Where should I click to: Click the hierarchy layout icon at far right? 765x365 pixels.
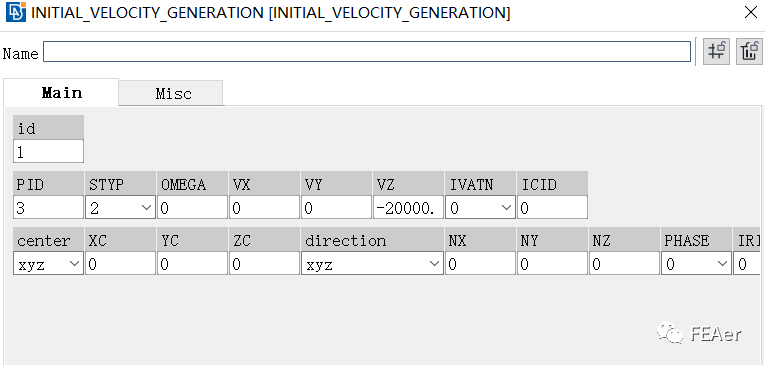tap(749, 51)
